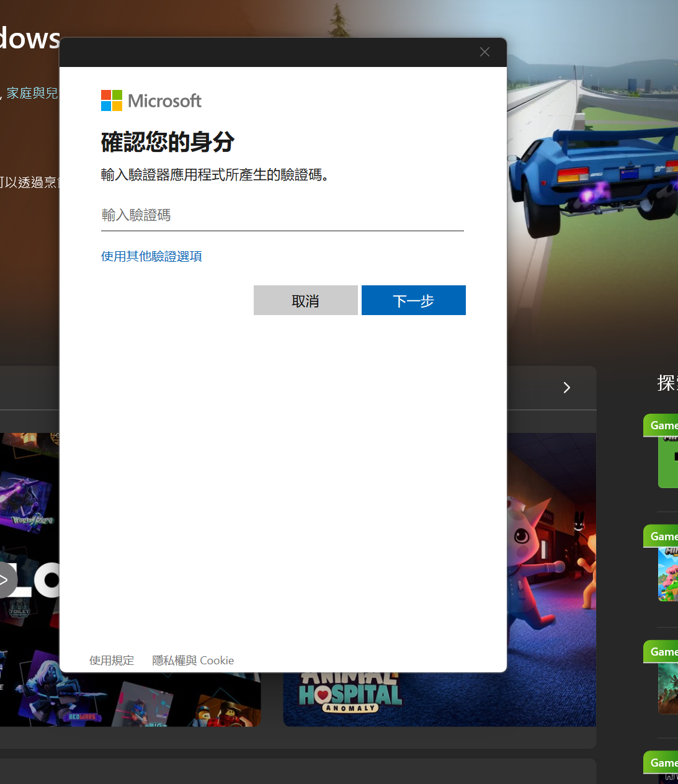Click the 取消 cancel button
Screen dimensions: 678x784
(306, 300)
